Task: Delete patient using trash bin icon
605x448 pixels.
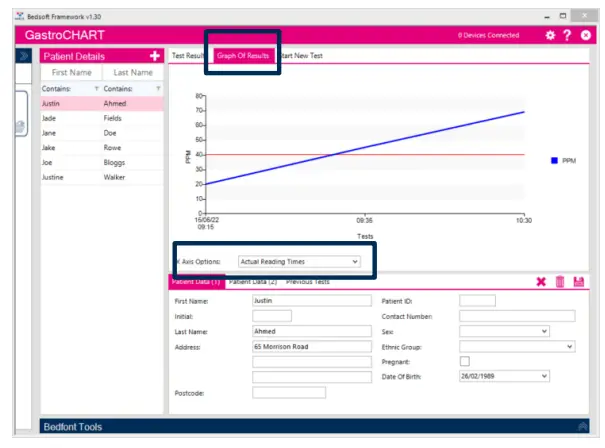Action: (560, 282)
